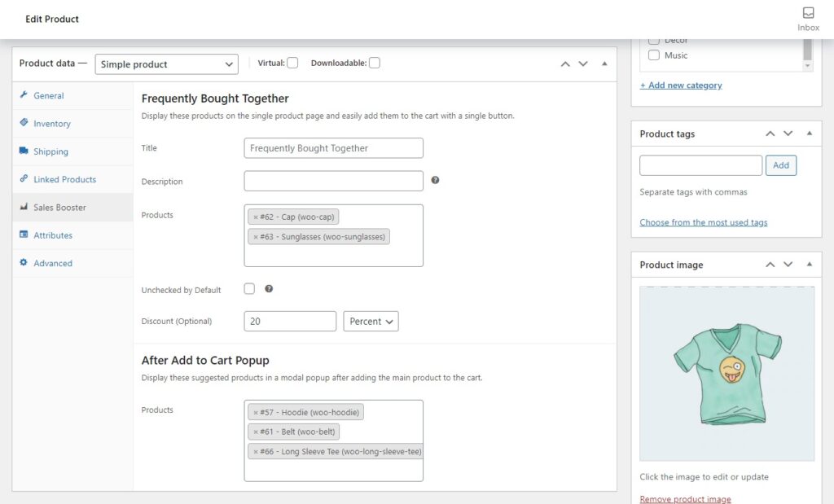Open the Inbox icon
834x504 pixels.
click(808, 19)
